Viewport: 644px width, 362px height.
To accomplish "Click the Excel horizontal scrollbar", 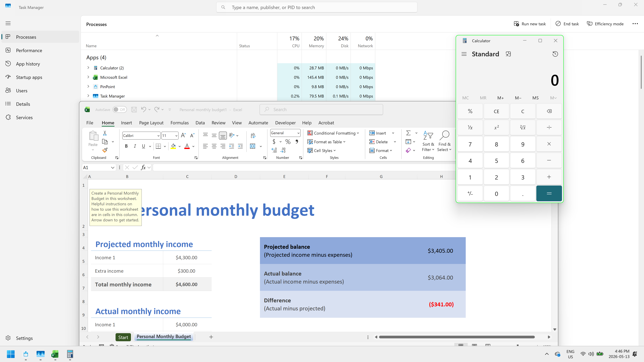I will point(457,337).
